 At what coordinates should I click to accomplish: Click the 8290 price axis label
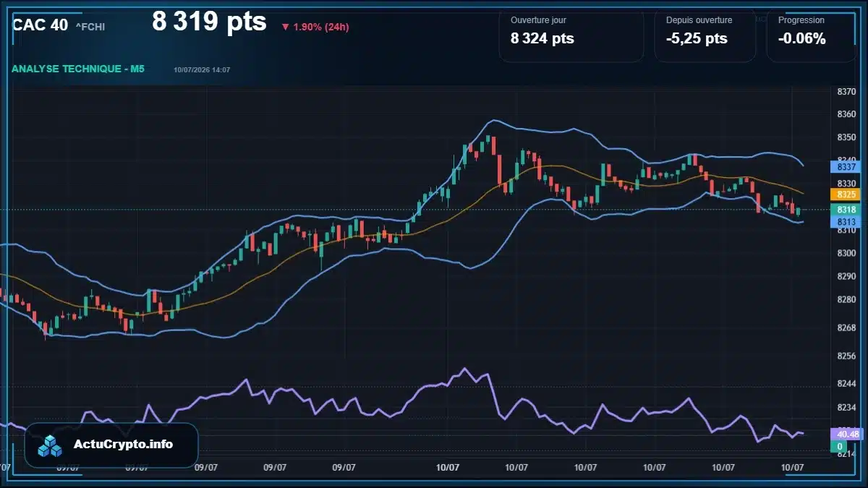pyautogui.click(x=846, y=276)
